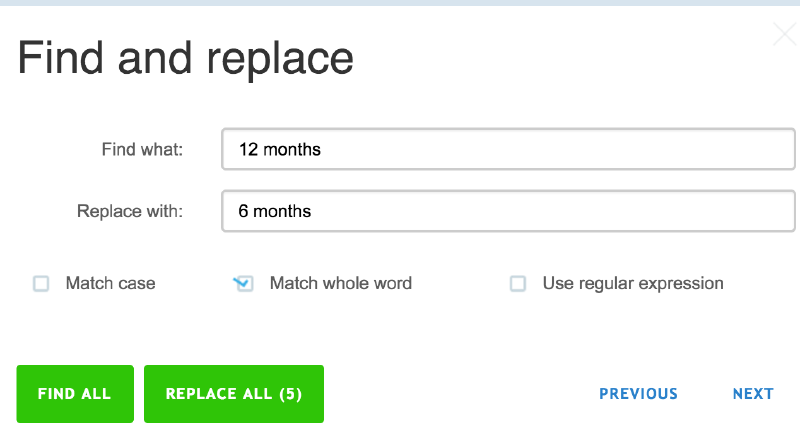This screenshot has height=437, width=800.
Task: Click the '6 months' text in replacement field
Action: 275,212
